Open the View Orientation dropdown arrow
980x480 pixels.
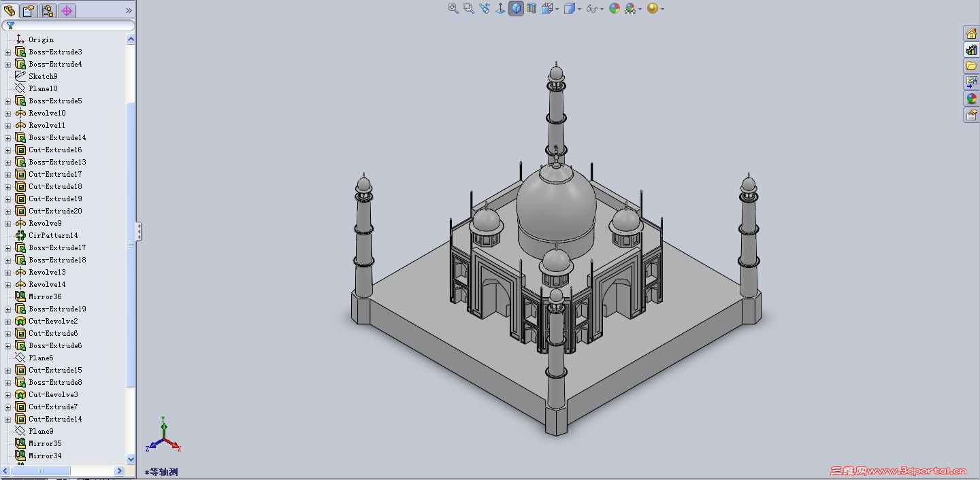point(557,9)
